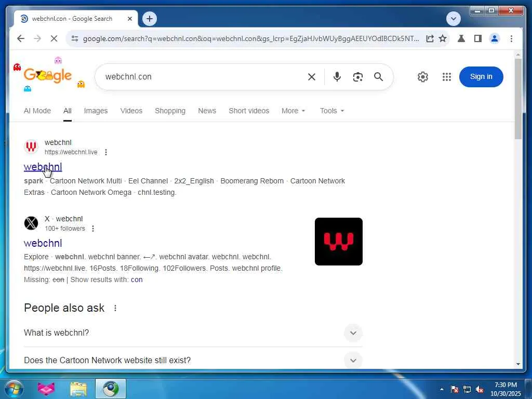Open options for X webchnl result

point(93,229)
